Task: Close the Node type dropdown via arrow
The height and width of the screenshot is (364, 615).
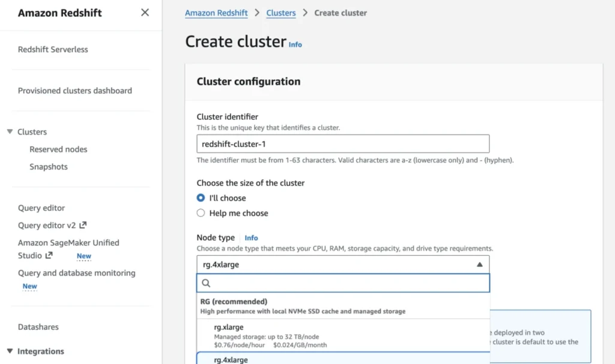Action: pyautogui.click(x=479, y=264)
